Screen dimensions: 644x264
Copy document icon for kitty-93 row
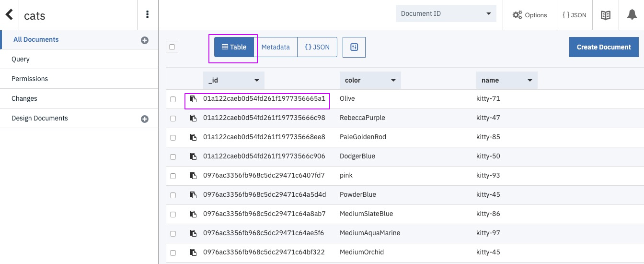[193, 176]
